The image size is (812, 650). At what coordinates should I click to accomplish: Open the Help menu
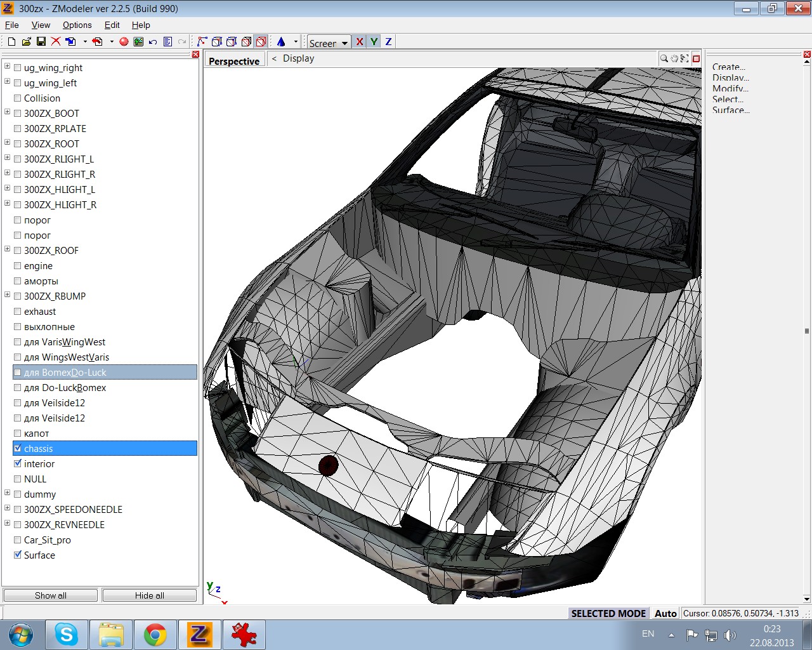tap(141, 25)
